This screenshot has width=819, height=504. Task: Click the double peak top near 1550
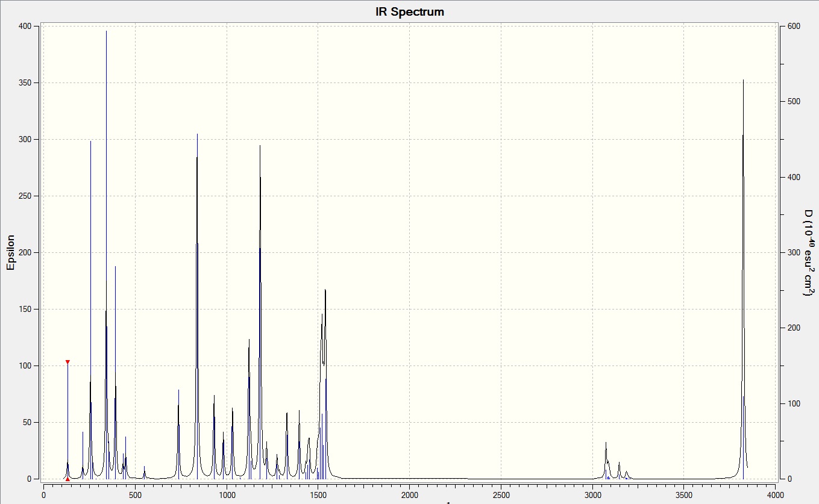pos(325,291)
